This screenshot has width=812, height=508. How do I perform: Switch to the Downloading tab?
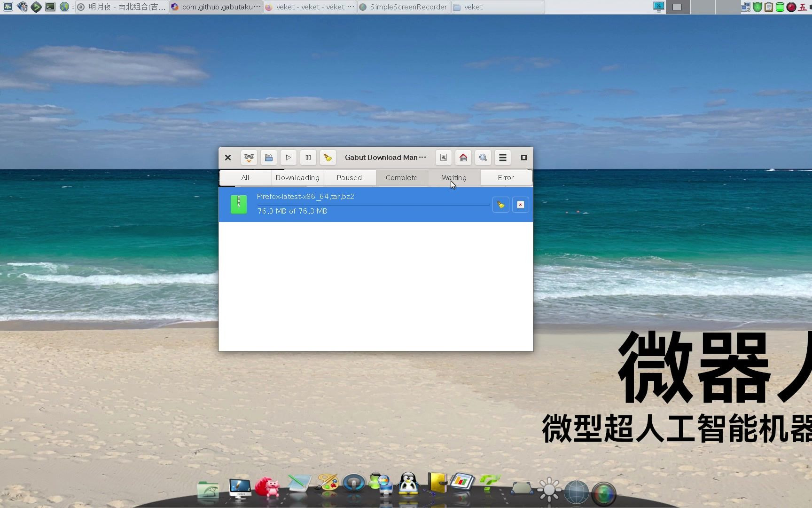click(297, 178)
